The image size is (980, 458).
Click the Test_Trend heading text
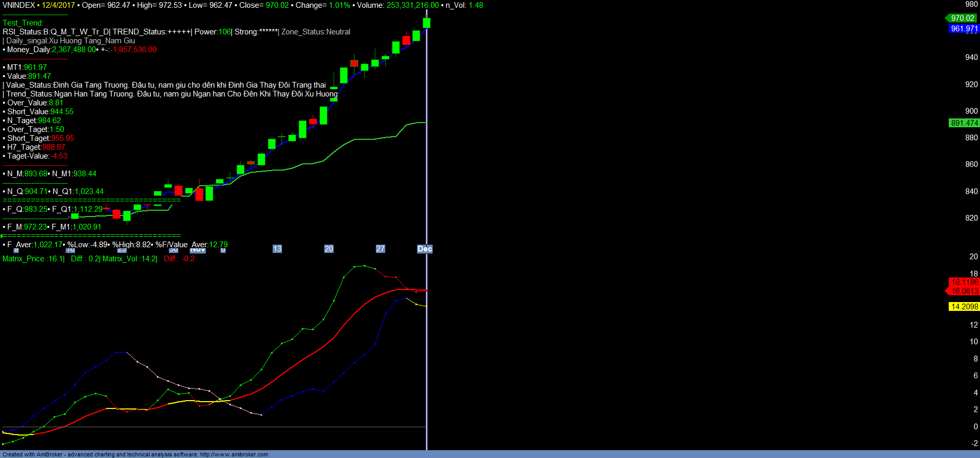pos(23,23)
